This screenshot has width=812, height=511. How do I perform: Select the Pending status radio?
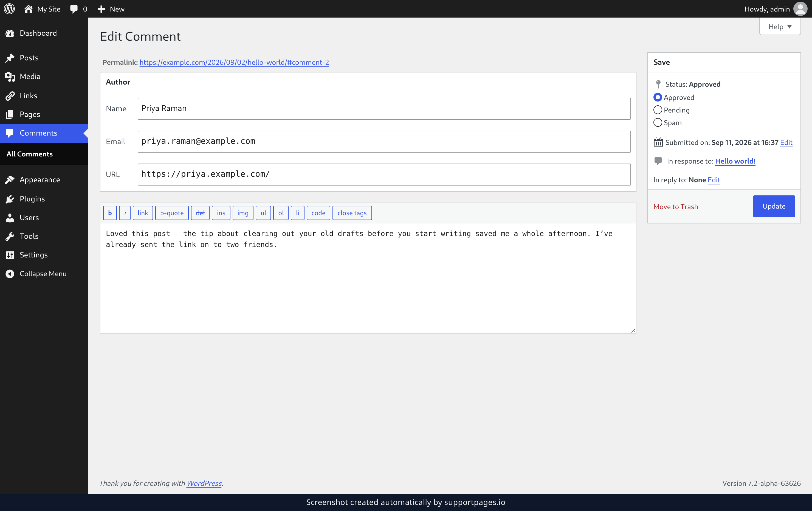[658, 110]
